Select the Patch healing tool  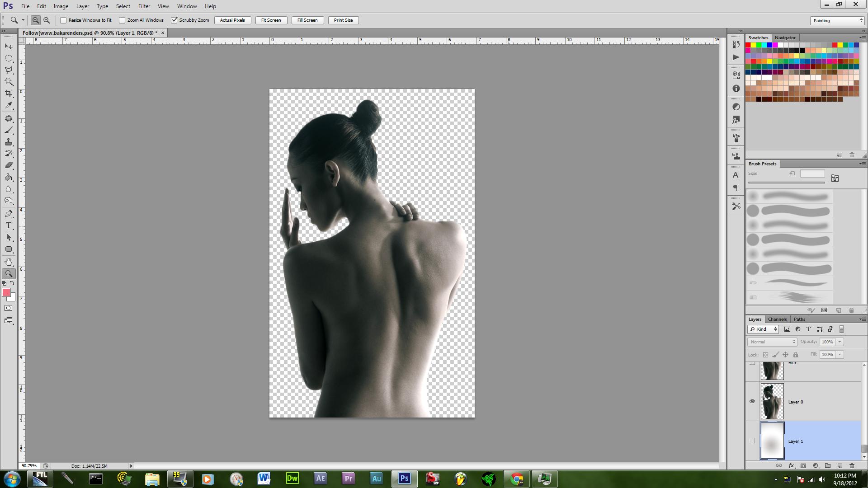(9, 118)
